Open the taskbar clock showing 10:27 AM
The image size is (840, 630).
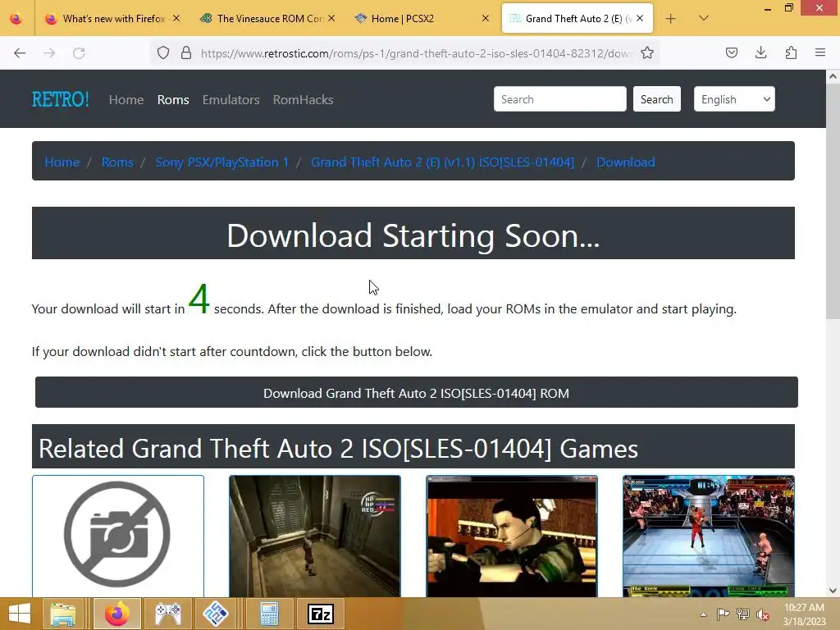pos(804,614)
